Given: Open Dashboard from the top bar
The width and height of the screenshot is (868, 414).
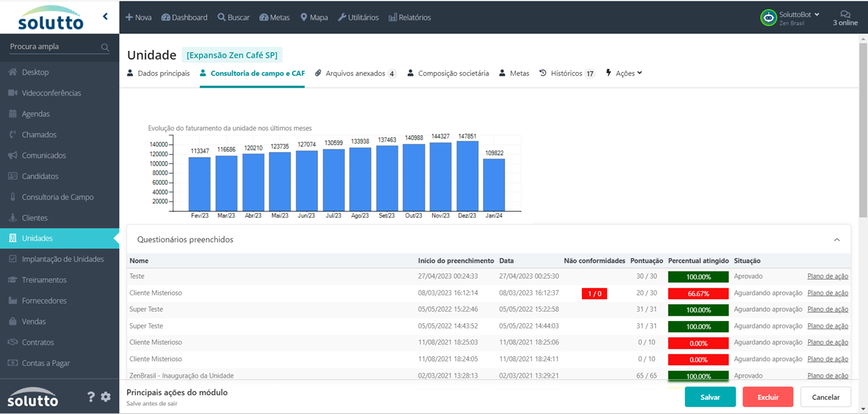Looking at the screenshot, I should point(184,18).
